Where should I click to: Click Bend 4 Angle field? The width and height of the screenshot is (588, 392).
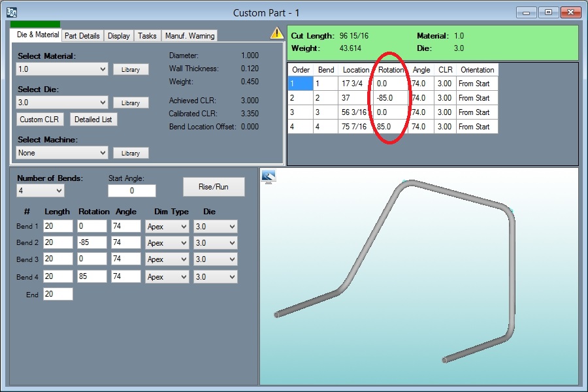(x=125, y=276)
